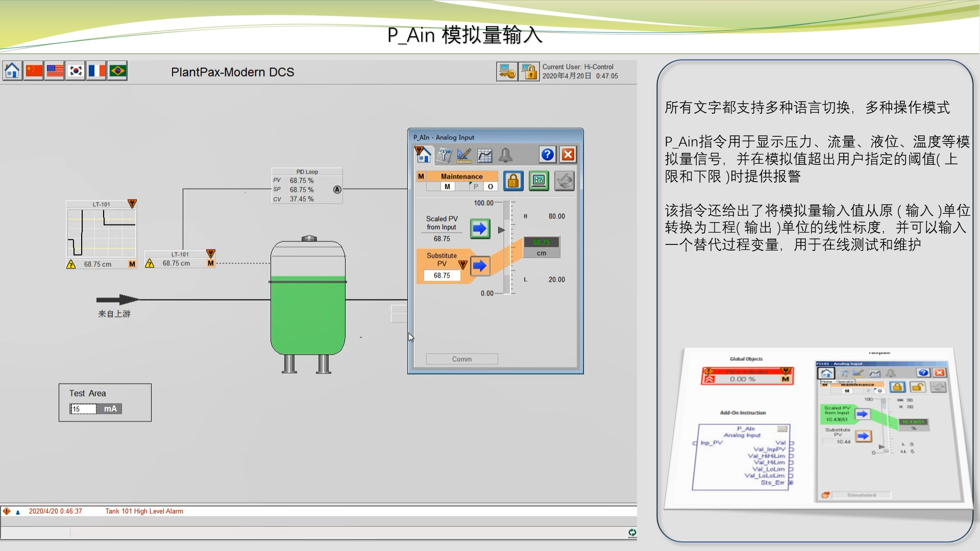Click the alarm banner refresh icon

coord(632,533)
